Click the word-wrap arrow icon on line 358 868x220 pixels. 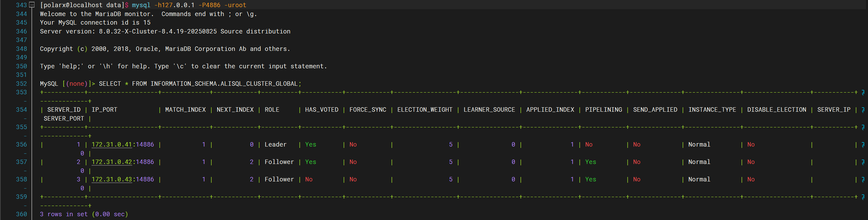coord(863,180)
